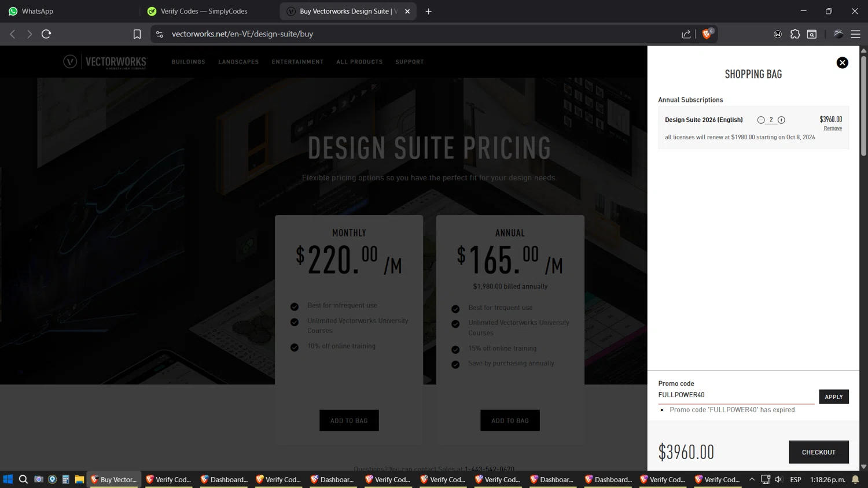Open the All Products menu

coord(359,62)
